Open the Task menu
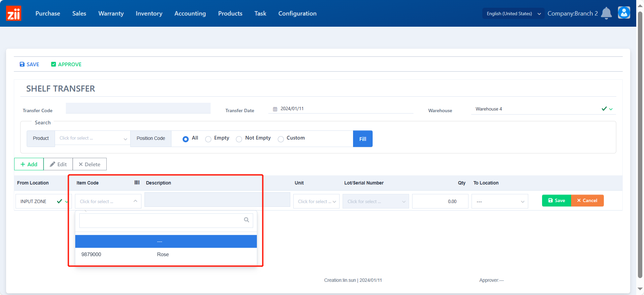The image size is (644, 295). point(260,14)
